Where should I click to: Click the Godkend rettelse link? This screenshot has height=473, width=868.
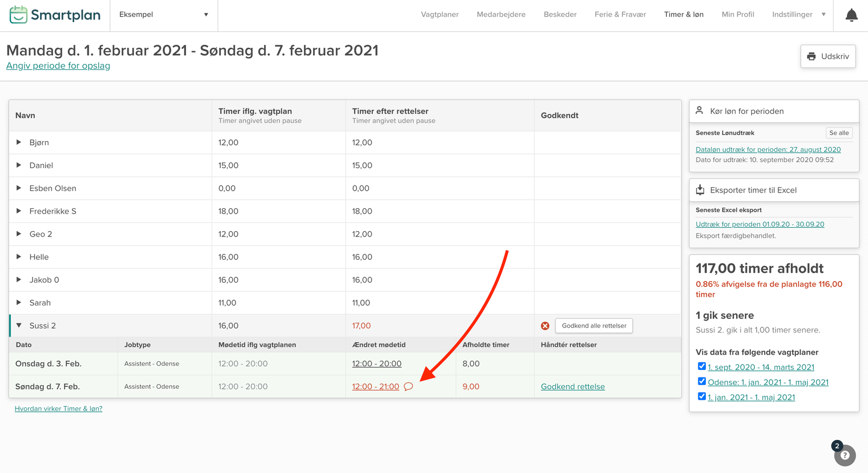tap(572, 387)
